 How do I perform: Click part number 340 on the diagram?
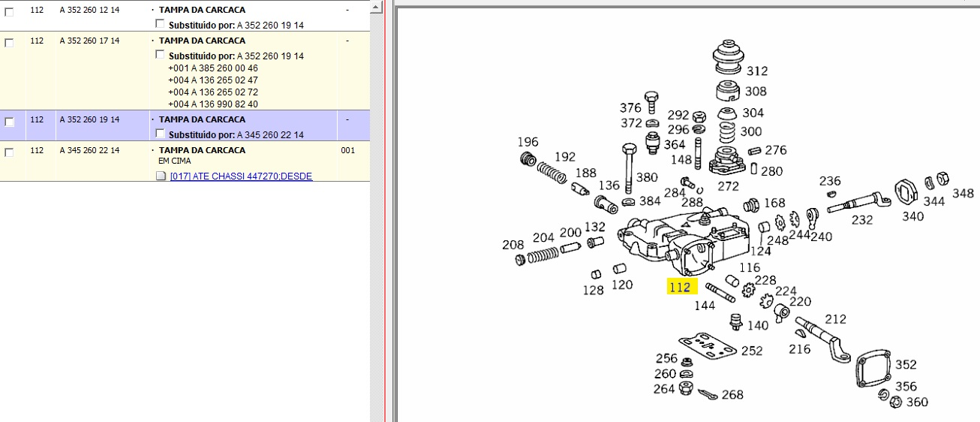[x=912, y=216]
